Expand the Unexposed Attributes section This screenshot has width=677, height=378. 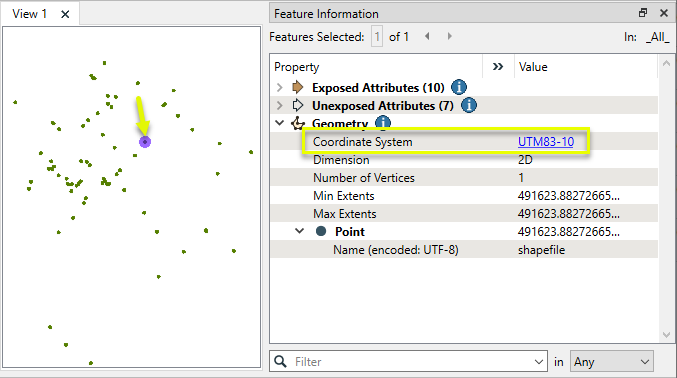[x=280, y=105]
